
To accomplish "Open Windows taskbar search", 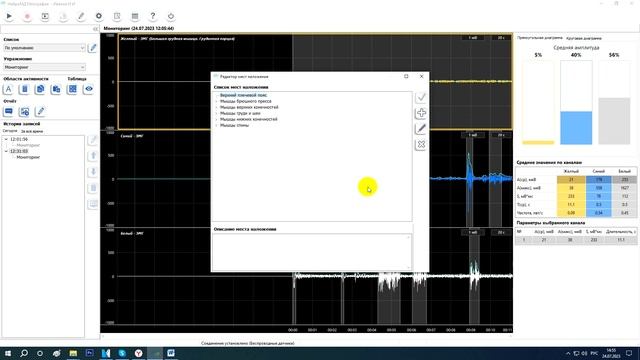I will pyautogui.click(x=24, y=353).
